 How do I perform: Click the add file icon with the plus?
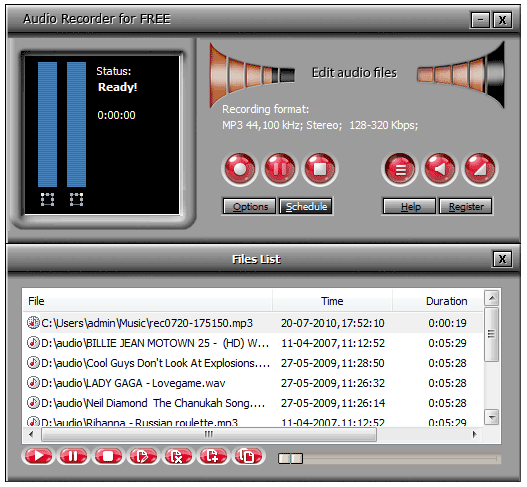pyautogui.click(x=213, y=456)
